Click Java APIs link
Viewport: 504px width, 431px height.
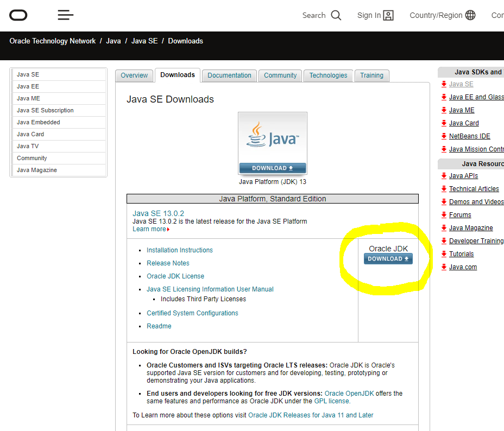tap(463, 176)
